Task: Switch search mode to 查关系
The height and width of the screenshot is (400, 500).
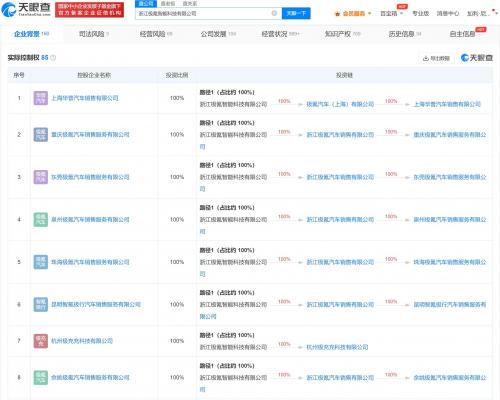Action: [x=190, y=3]
